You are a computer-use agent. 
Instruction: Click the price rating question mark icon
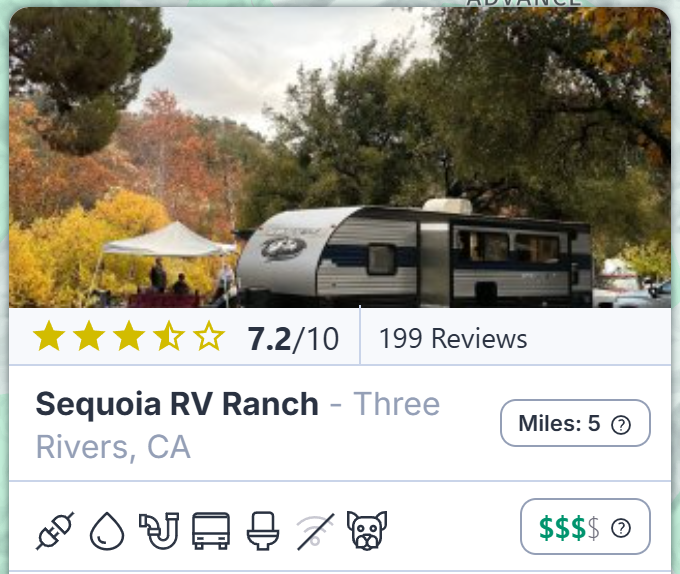[621, 528]
